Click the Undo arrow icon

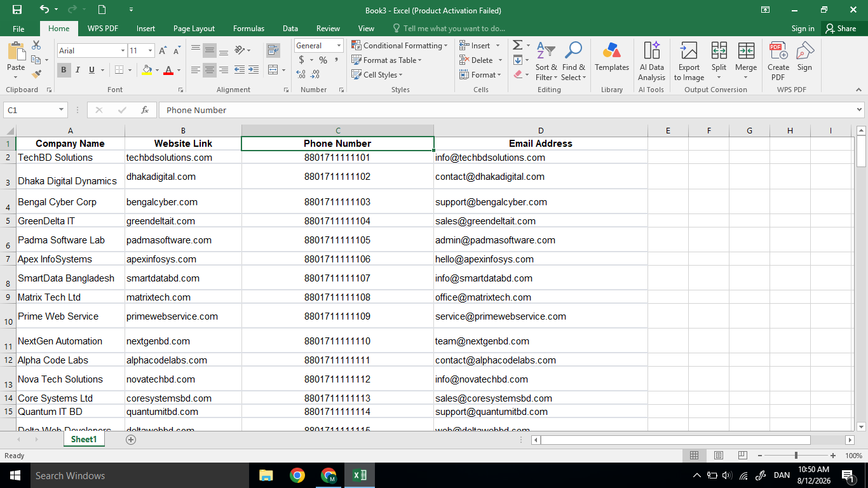click(x=44, y=10)
